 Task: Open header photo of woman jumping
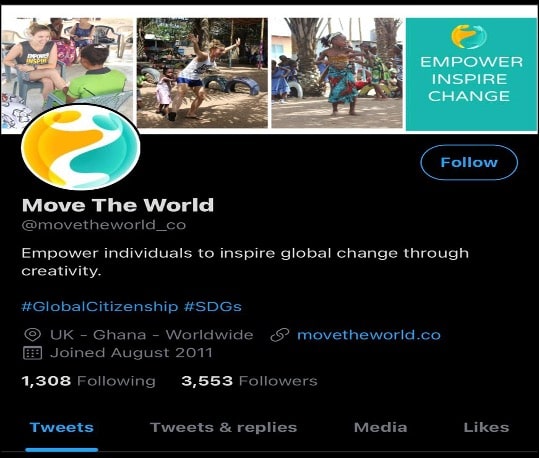tap(202, 73)
